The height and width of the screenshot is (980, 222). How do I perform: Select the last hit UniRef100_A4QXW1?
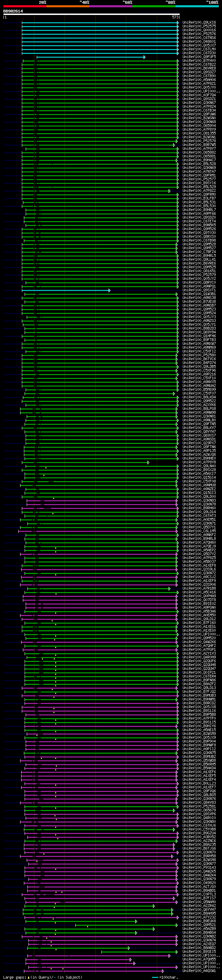(x=199, y=971)
